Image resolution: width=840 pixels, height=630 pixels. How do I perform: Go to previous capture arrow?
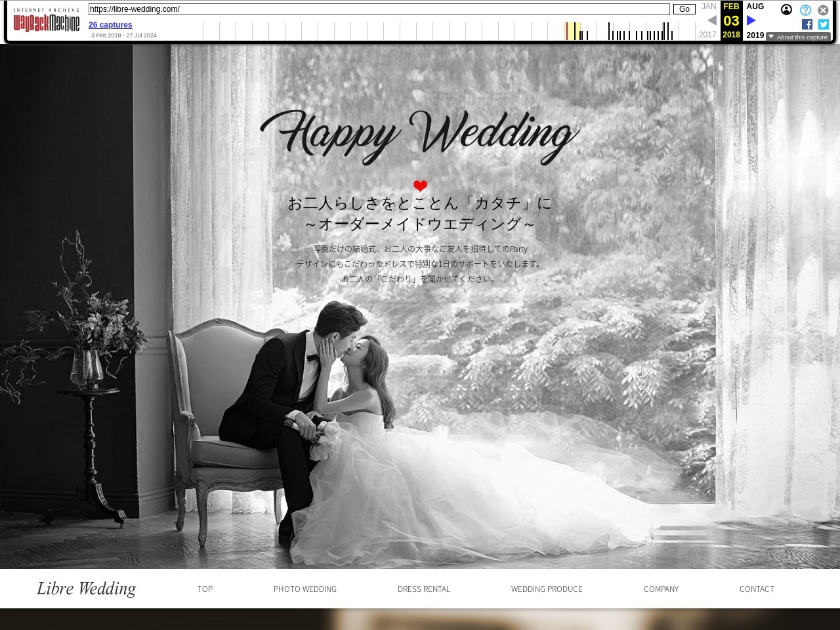click(x=711, y=20)
